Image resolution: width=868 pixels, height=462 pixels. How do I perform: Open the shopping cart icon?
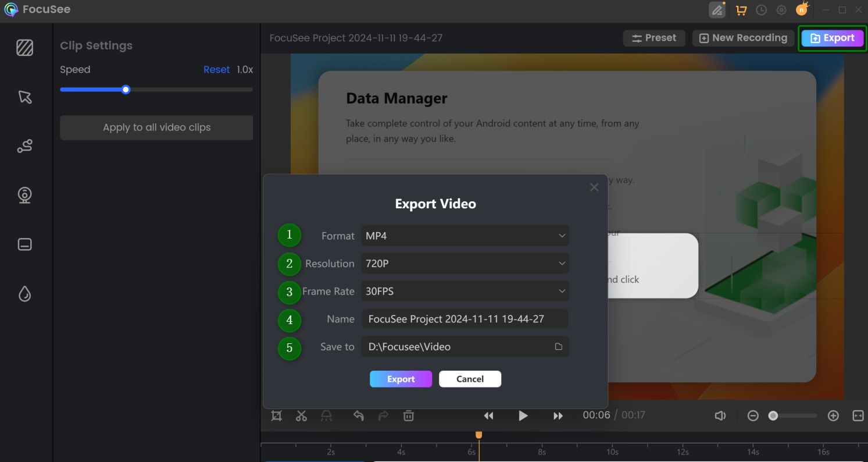(x=741, y=10)
